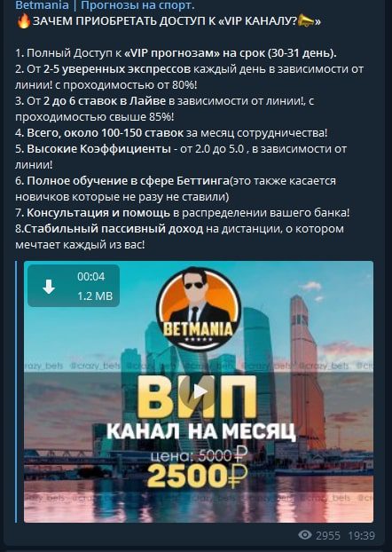Viewport: 392px width, 552px height.
Task: Click the 19:39 message timestamp
Action: (x=361, y=536)
